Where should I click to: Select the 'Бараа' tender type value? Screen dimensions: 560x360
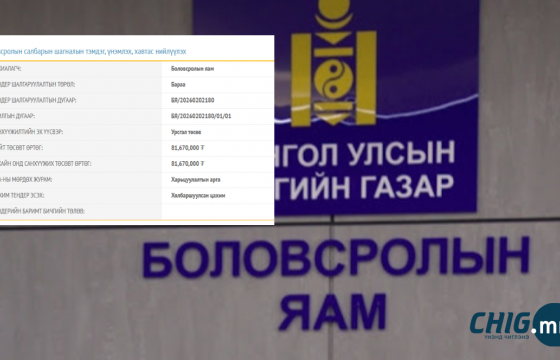click(x=178, y=85)
